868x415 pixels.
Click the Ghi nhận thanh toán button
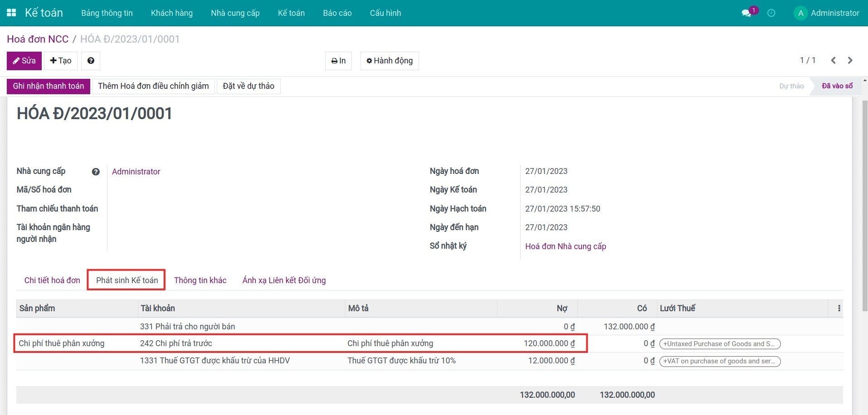pos(49,86)
